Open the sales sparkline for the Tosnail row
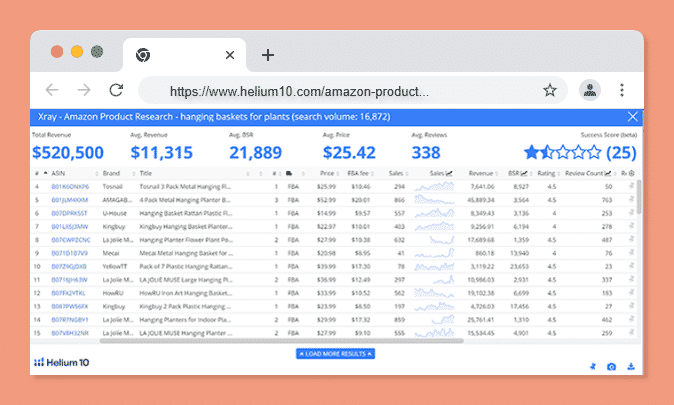 434,186
